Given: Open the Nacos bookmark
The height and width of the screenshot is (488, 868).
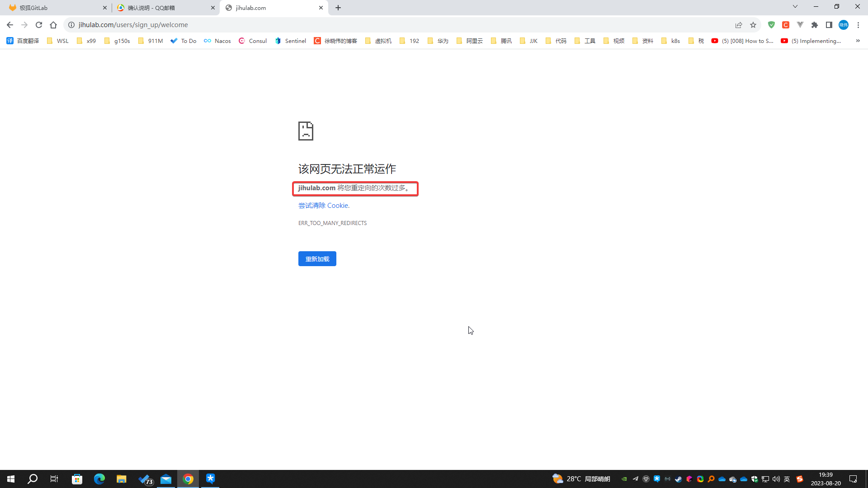Looking at the screenshot, I should tap(217, 41).
